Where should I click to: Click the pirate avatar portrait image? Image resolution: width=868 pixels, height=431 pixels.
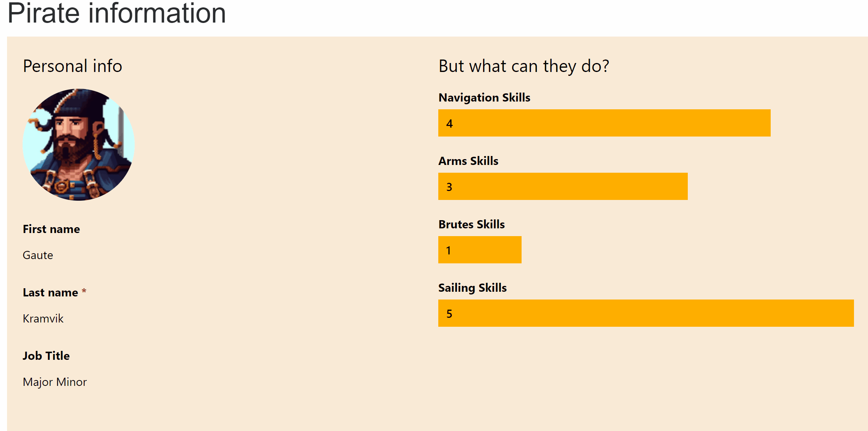click(79, 145)
